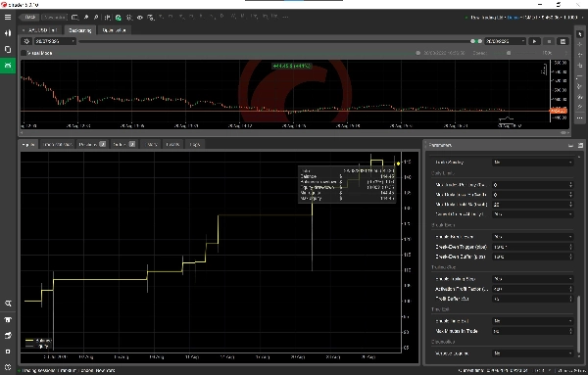The height and width of the screenshot is (375, 588).
Task: Select the crosshair tool in right toolbar
Action: point(580,45)
